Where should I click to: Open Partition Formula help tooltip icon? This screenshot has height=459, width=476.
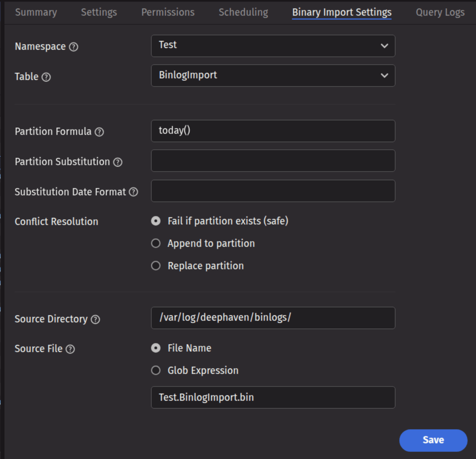pos(99,132)
